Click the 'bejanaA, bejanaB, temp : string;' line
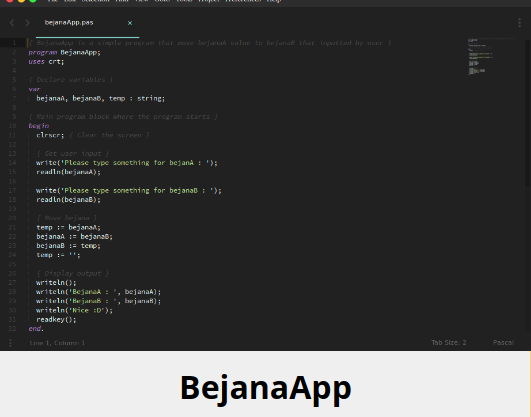The image size is (531, 417). click(101, 99)
